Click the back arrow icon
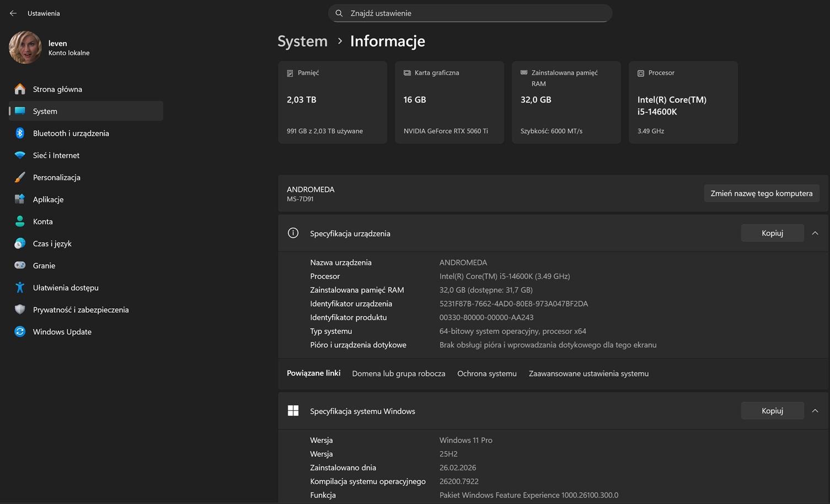Screen dimensions: 830x504 coord(13,13)
